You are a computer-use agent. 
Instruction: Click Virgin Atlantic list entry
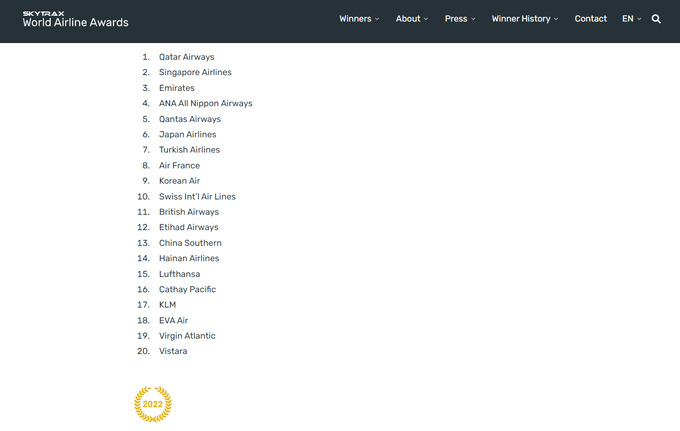[187, 336]
